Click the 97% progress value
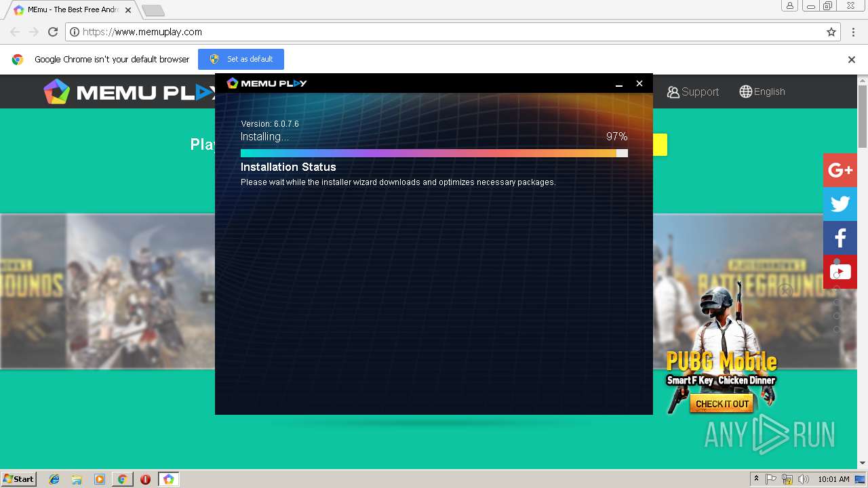868x488 pixels. (x=617, y=136)
